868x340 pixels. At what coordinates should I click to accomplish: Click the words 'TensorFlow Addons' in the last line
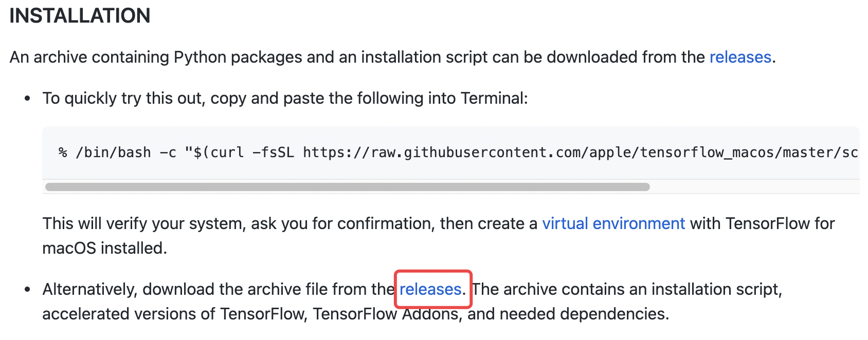pos(386,314)
